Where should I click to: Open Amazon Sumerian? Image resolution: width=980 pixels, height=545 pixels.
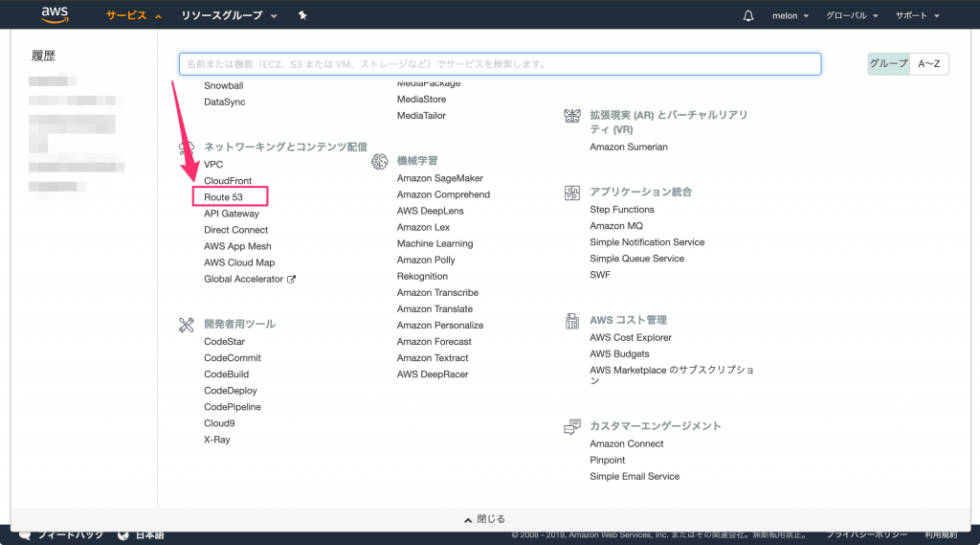click(629, 148)
